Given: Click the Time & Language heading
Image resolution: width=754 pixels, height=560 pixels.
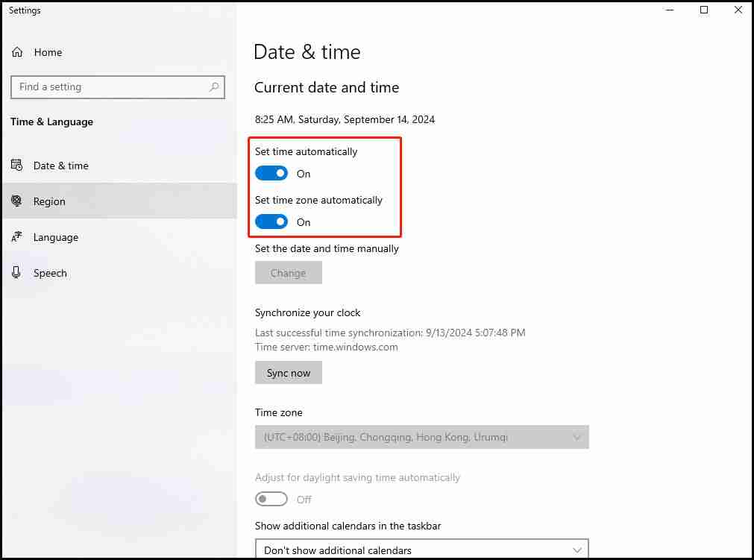Looking at the screenshot, I should [x=52, y=122].
